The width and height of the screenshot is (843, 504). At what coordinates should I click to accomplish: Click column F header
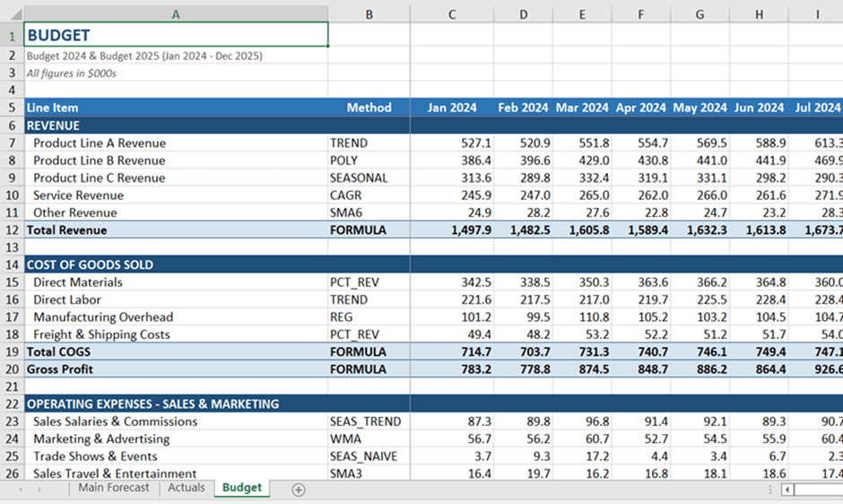[640, 14]
